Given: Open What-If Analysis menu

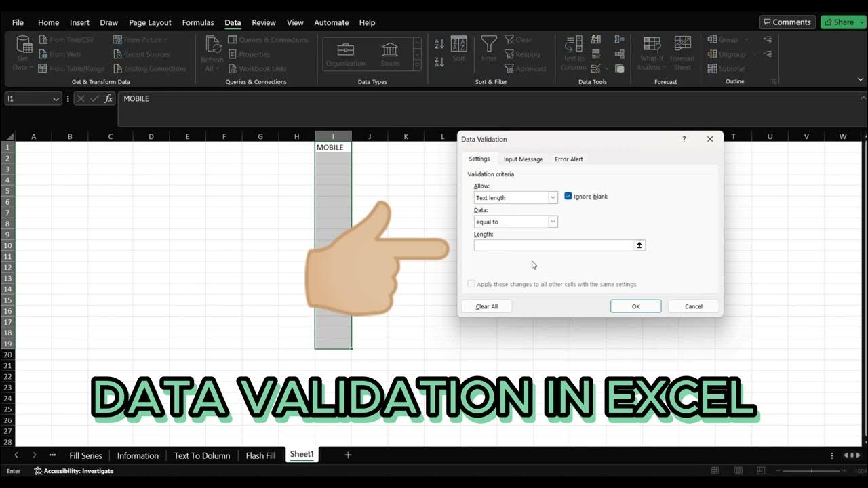Looking at the screenshot, I should click(x=652, y=54).
